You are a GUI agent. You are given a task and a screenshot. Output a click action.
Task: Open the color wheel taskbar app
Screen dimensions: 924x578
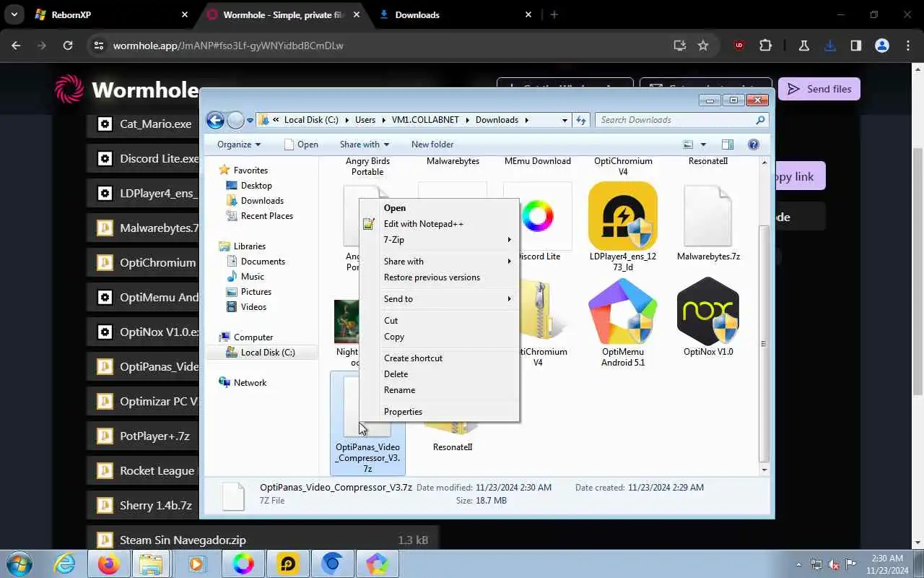pyautogui.click(x=243, y=564)
